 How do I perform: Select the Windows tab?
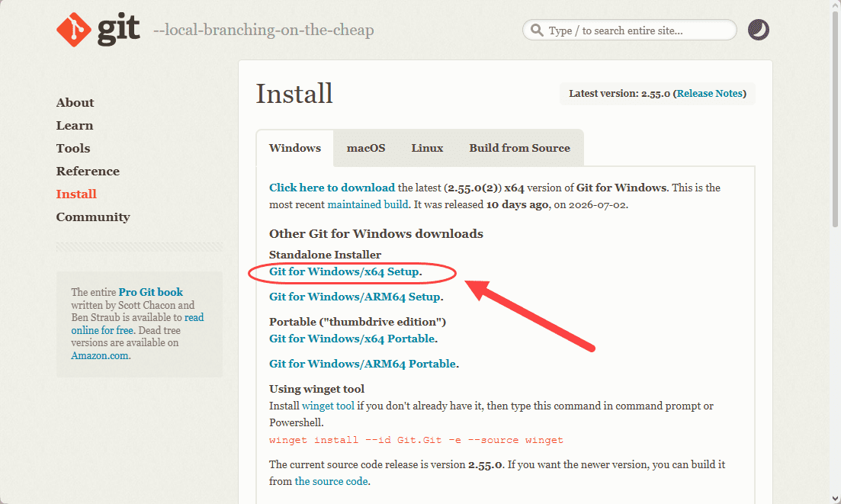point(295,148)
